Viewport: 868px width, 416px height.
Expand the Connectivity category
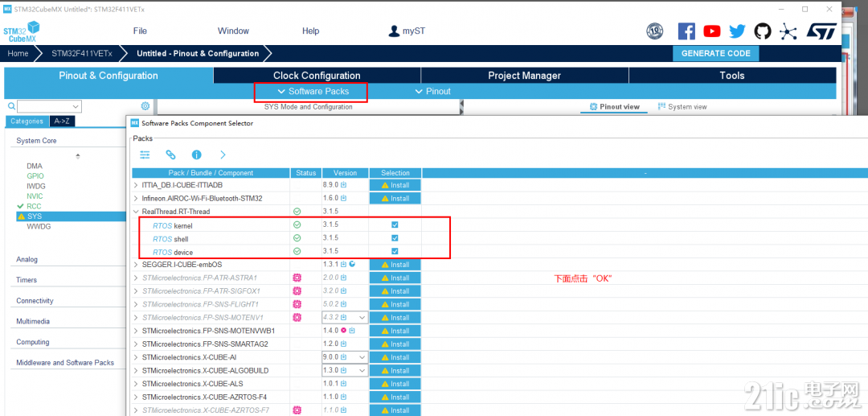point(35,301)
